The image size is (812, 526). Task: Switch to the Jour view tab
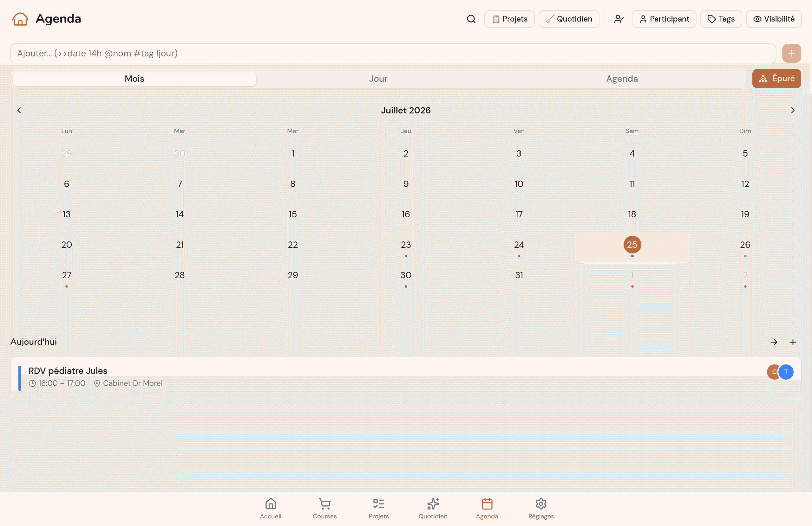pos(378,79)
